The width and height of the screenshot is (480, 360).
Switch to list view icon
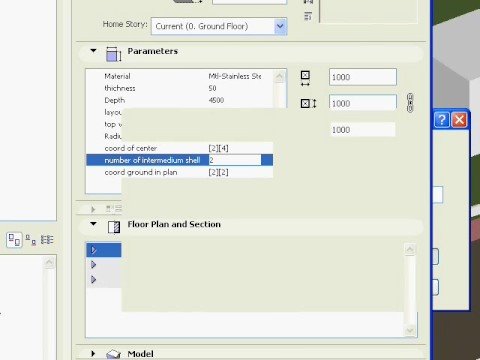pos(47,240)
